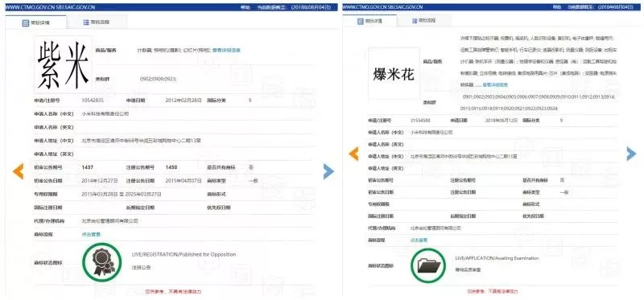
Task: Select the date 2014年12月27日
Action: [100, 181]
